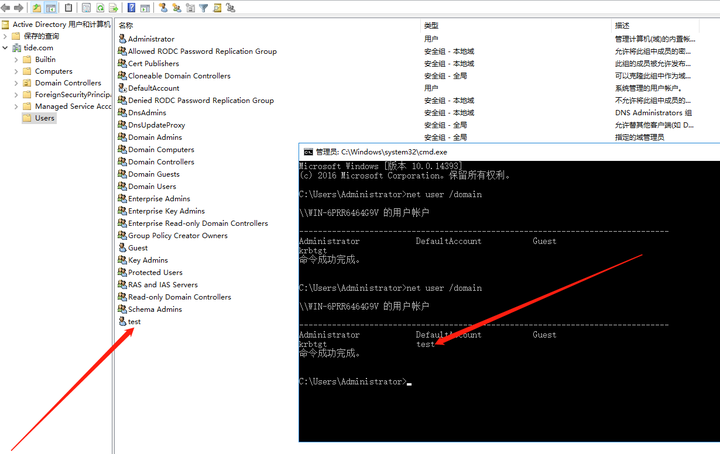Select the DnsAdmins entry
The height and width of the screenshot is (454, 720).
click(x=147, y=112)
